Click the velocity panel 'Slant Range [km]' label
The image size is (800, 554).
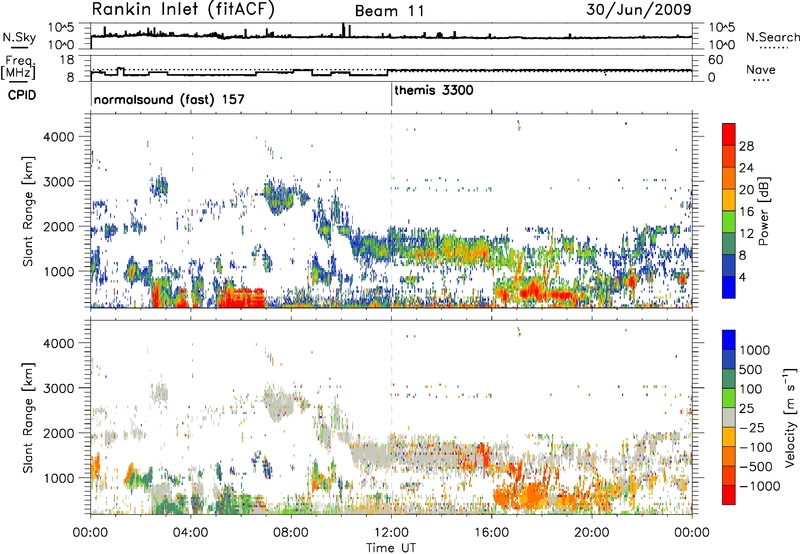click(x=28, y=417)
